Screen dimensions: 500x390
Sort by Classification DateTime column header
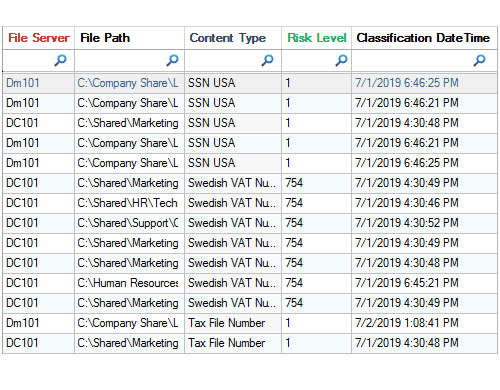pyautogui.click(x=424, y=38)
